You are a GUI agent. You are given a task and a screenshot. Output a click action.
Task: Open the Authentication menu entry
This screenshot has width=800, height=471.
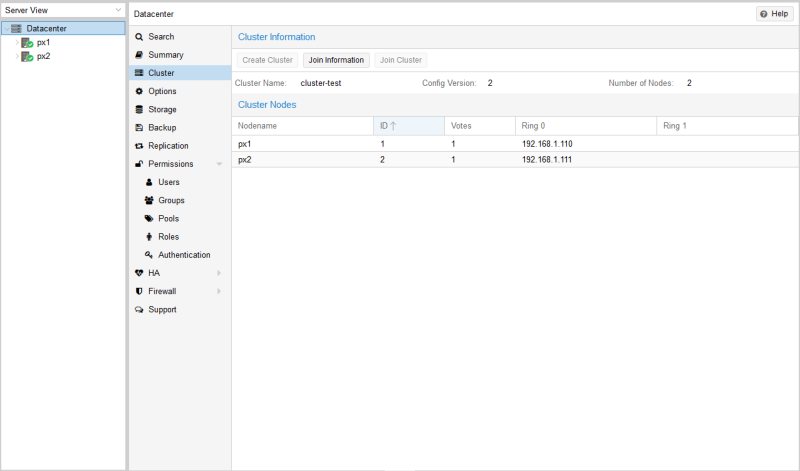tap(183, 255)
